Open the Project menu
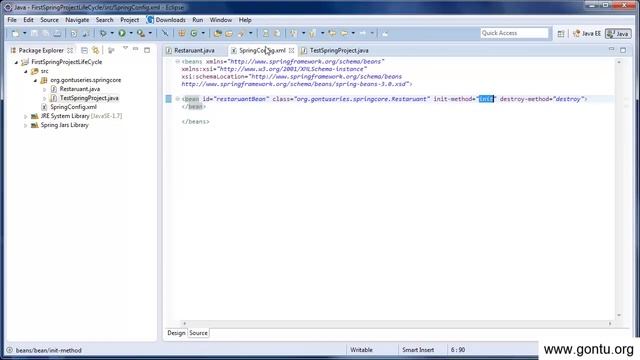The height and width of the screenshot is (360, 640). tap(129, 20)
